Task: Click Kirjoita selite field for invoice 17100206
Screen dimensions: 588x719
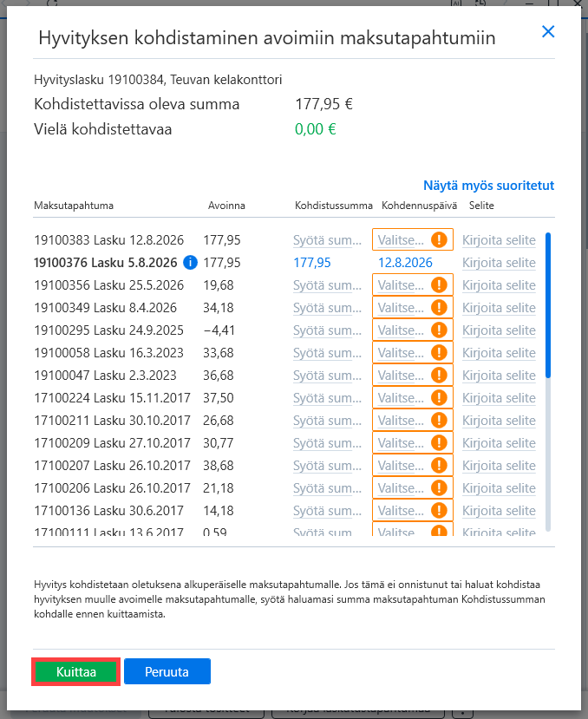Action: (499, 488)
